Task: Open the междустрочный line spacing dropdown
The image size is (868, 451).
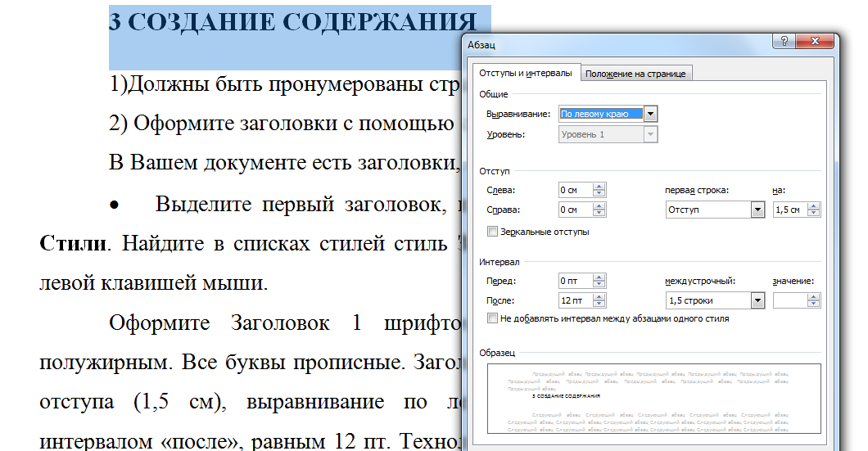Action: (757, 300)
